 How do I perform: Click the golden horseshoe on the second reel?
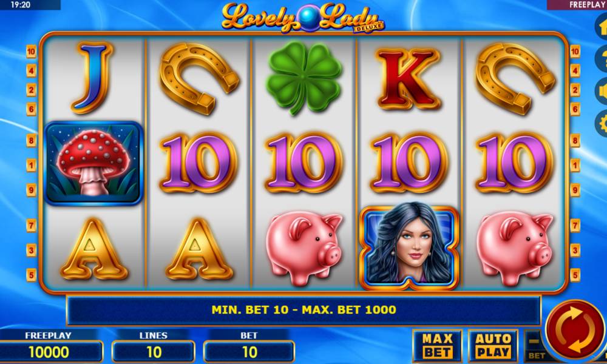click(x=199, y=78)
